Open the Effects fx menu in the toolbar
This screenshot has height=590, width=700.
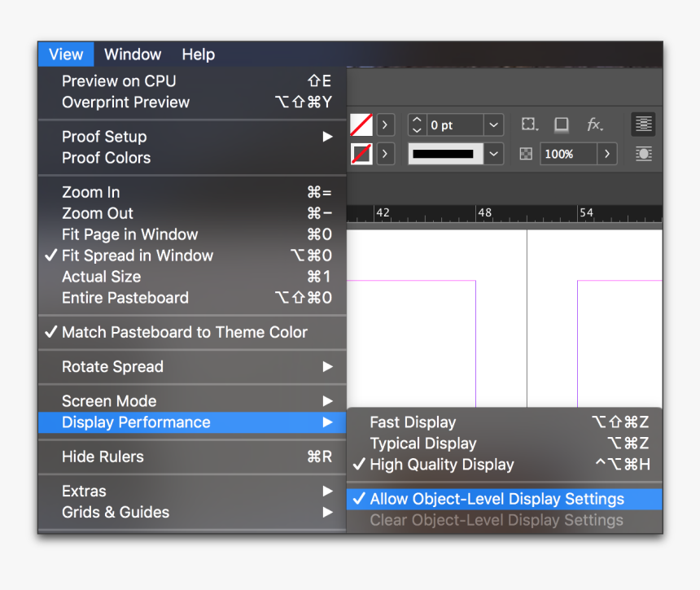[595, 125]
